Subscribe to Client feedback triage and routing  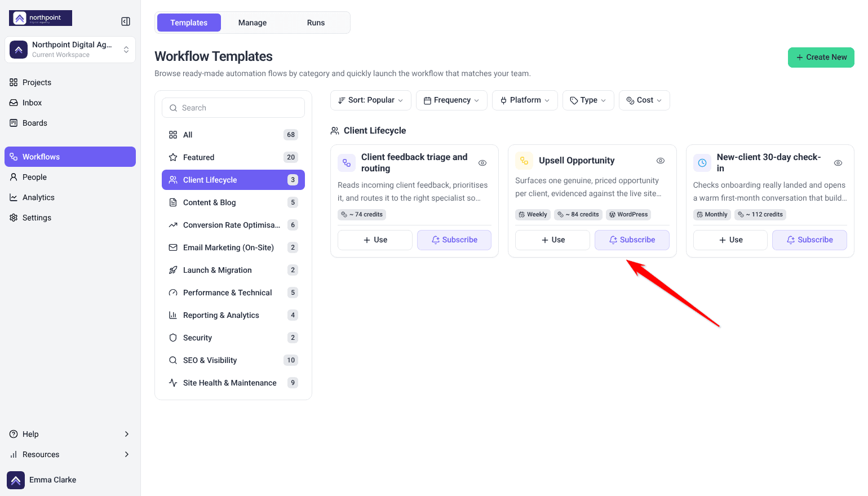[x=454, y=240]
